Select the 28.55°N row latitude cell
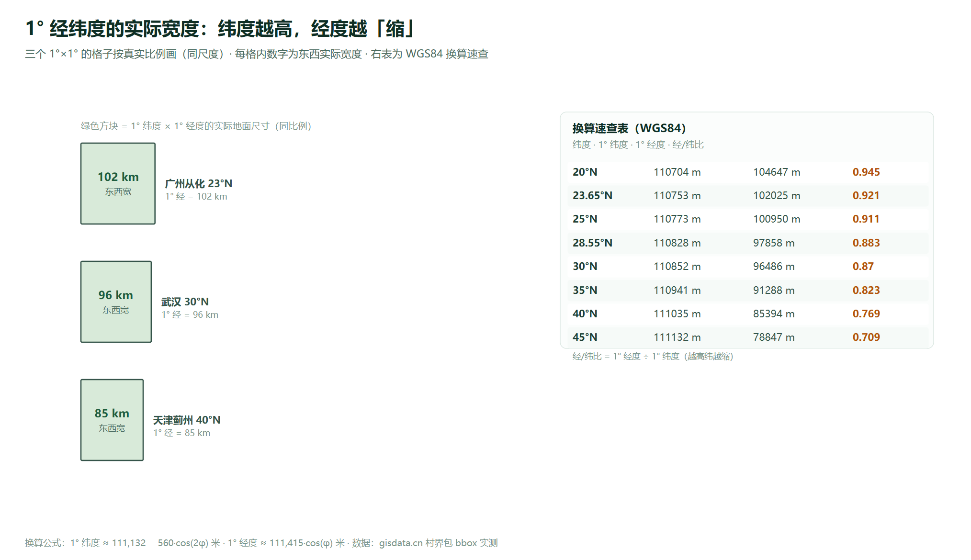Image resolution: width=971 pixels, height=560 pixels. click(592, 243)
